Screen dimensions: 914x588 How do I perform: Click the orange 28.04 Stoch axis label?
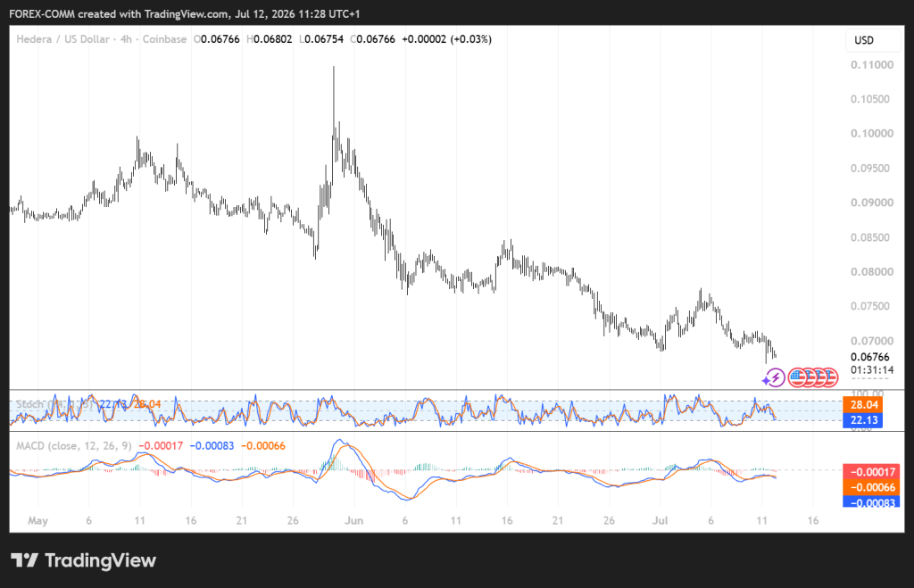click(x=863, y=404)
